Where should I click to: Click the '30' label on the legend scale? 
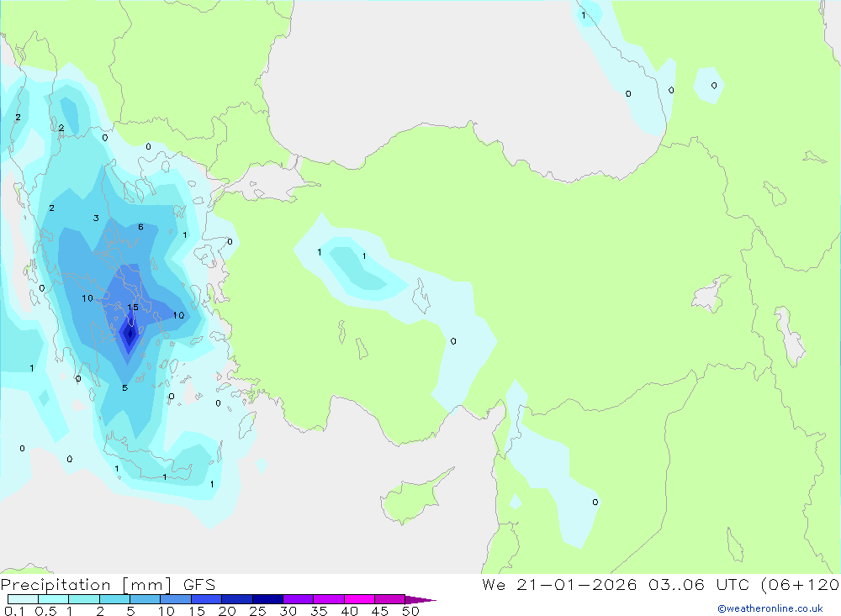coord(288,611)
